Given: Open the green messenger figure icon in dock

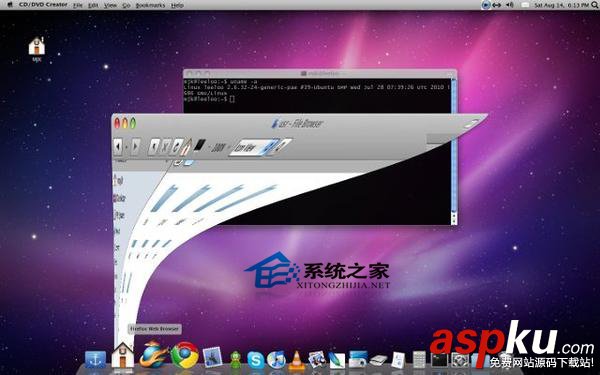Looking at the screenshot, I should [x=236, y=360].
